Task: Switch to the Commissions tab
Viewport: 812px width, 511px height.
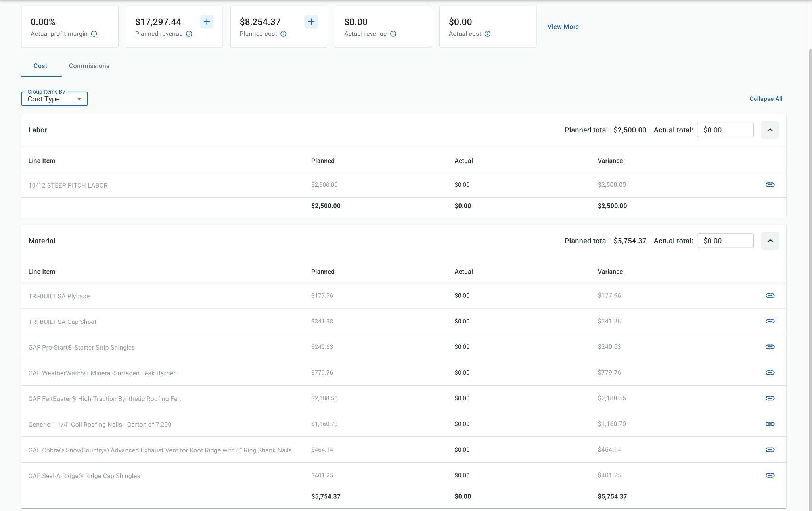Action: pyautogui.click(x=89, y=66)
